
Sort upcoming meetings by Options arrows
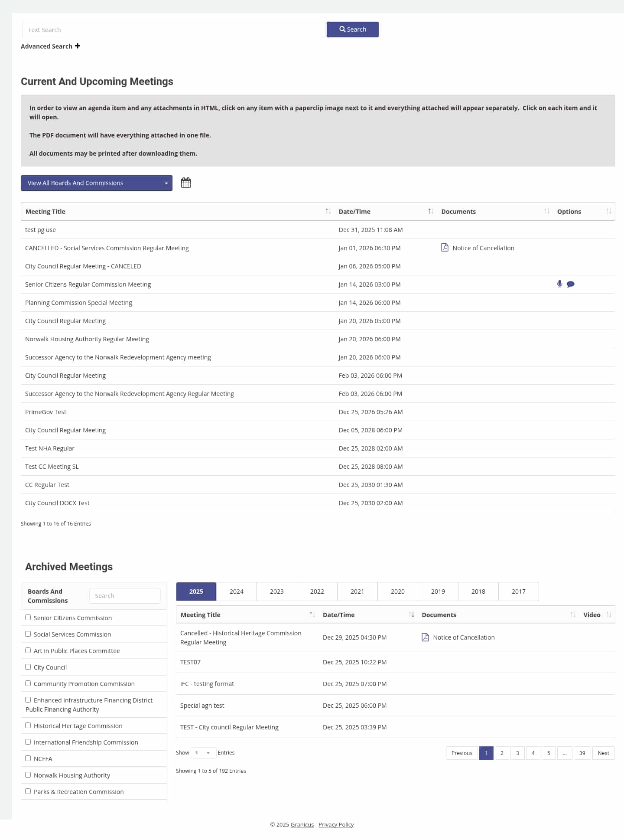pos(608,211)
